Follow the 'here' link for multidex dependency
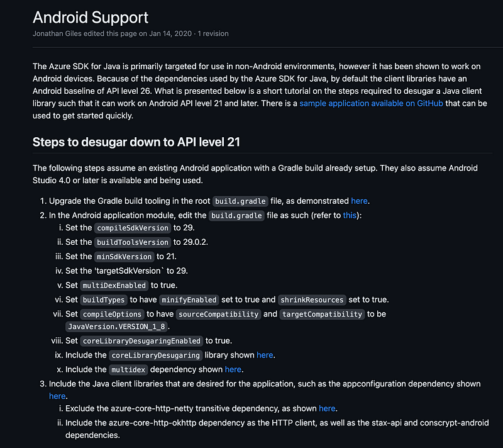This screenshot has height=448, width=503. [233, 369]
